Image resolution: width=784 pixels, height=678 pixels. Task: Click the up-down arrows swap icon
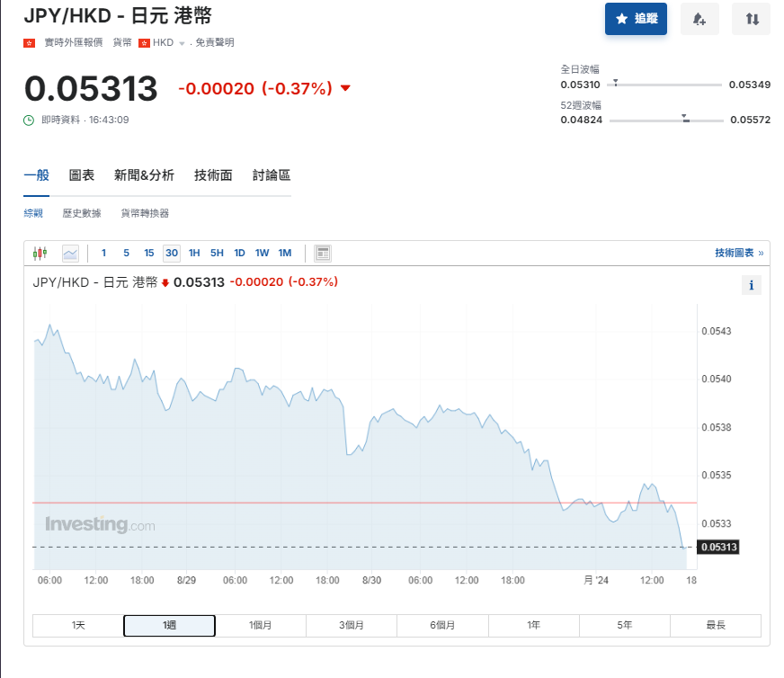coord(752,19)
